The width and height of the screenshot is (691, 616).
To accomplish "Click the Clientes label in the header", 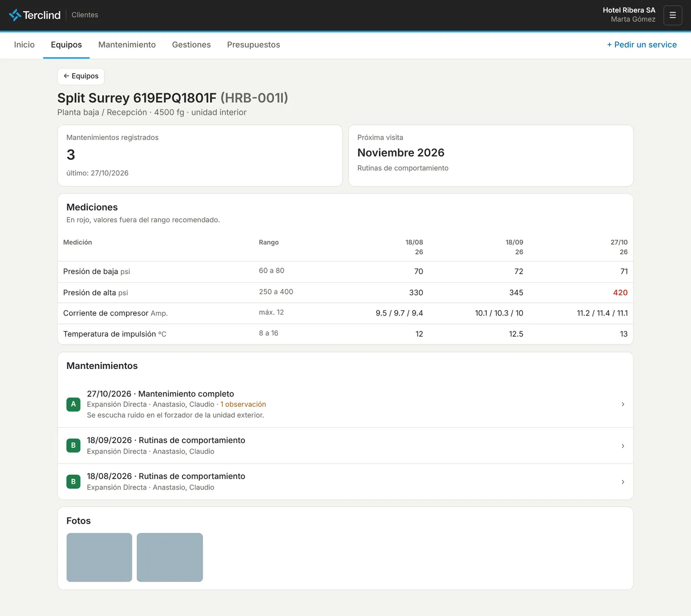I will 85,15.
